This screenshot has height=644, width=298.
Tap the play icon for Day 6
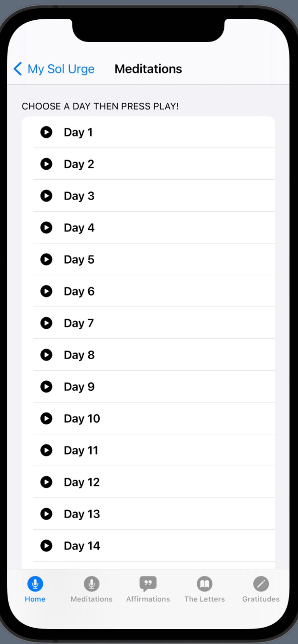click(x=46, y=291)
